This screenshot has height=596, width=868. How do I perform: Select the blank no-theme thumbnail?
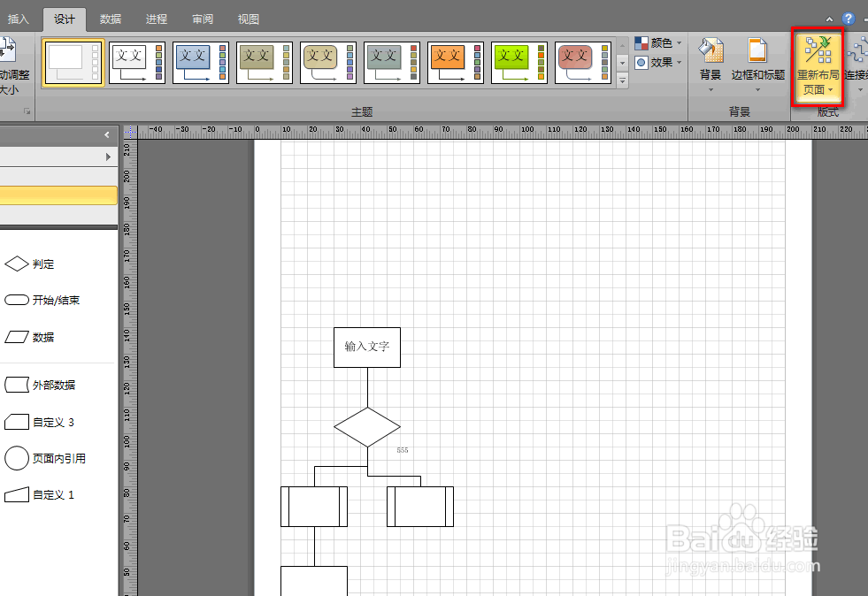(73, 63)
